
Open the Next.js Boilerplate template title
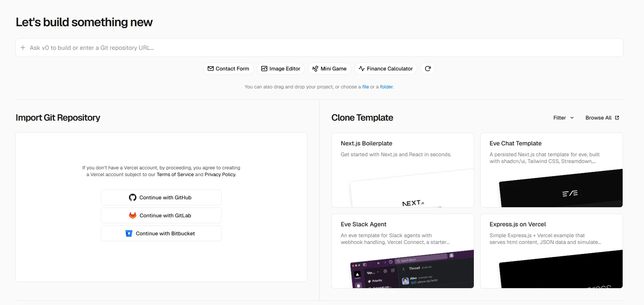pos(366,144)
